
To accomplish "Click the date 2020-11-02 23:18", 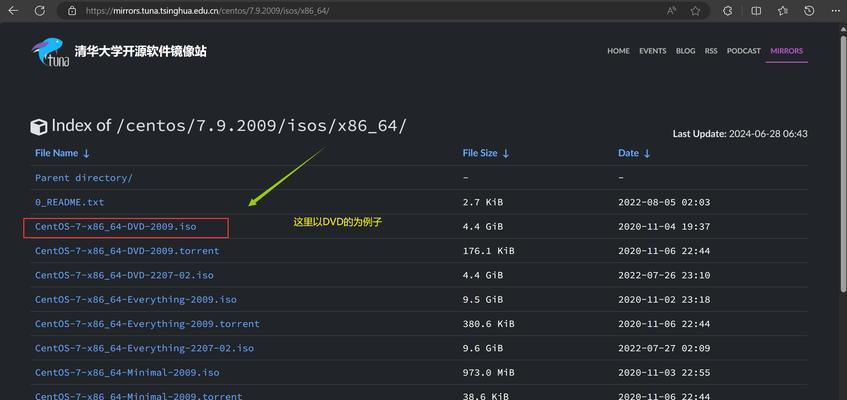I will click(x=664, y=299).
